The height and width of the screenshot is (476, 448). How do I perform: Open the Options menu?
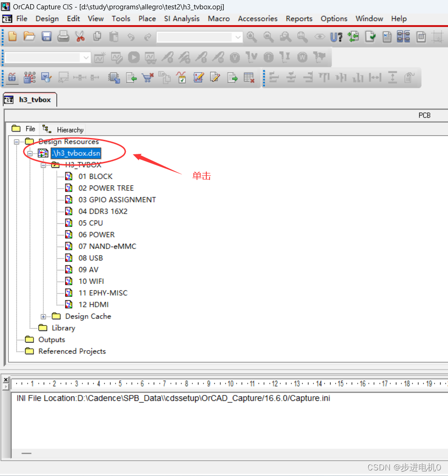tap(333, 19)
